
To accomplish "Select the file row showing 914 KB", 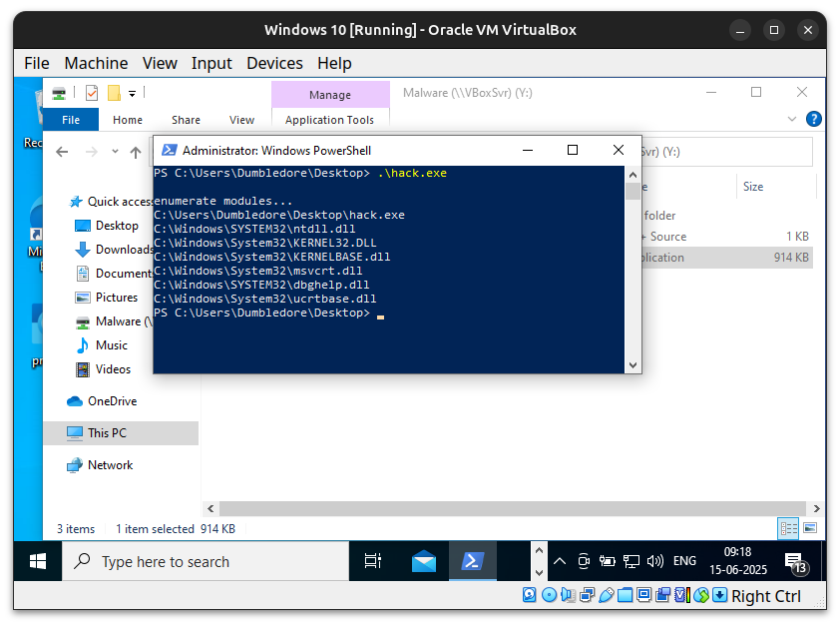I will [x=727, y=258].
